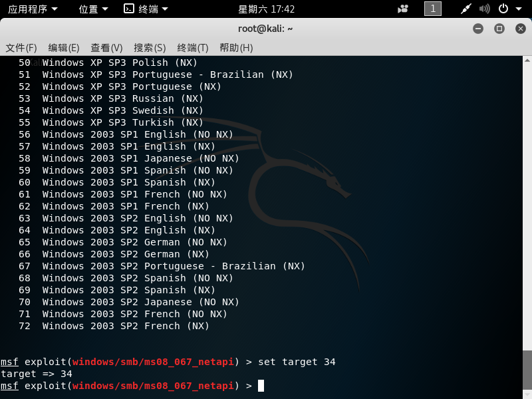
Task: Click line 69 2003 SP2 Spanish (NX)
Action: (117, 290)
